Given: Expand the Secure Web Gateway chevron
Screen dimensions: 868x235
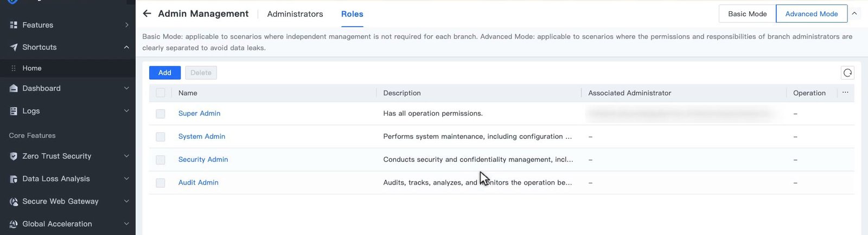Looking at the screenshot, I should 126,201.
